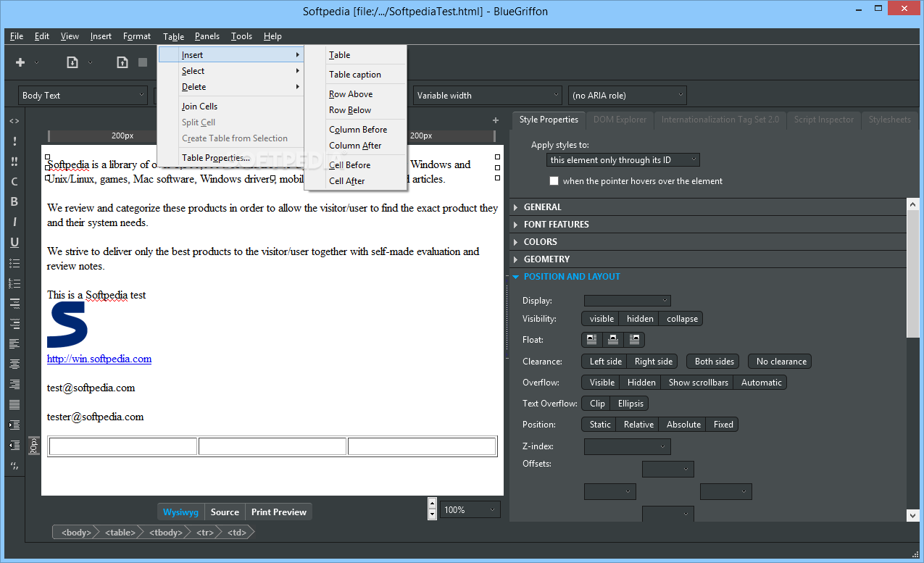This screenshot has width=924, height=563.
Task: Click the open file toolbar icon
Action: 72,62
